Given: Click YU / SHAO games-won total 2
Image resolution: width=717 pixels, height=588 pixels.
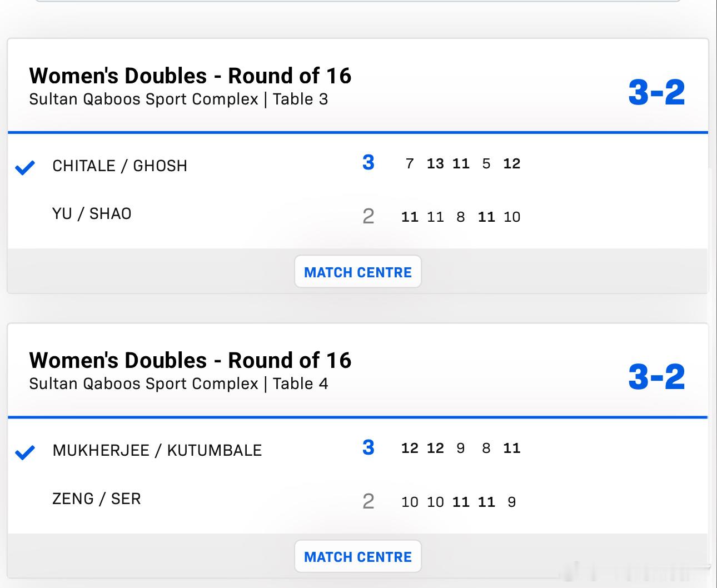Looking at the screenshot, I should pyautogui.click(x=368, y=216).
